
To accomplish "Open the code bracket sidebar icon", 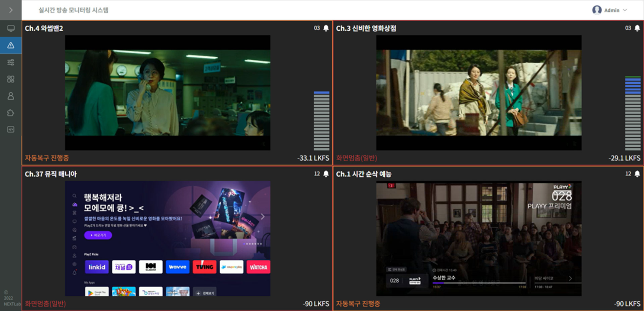I will pos(11,129).
